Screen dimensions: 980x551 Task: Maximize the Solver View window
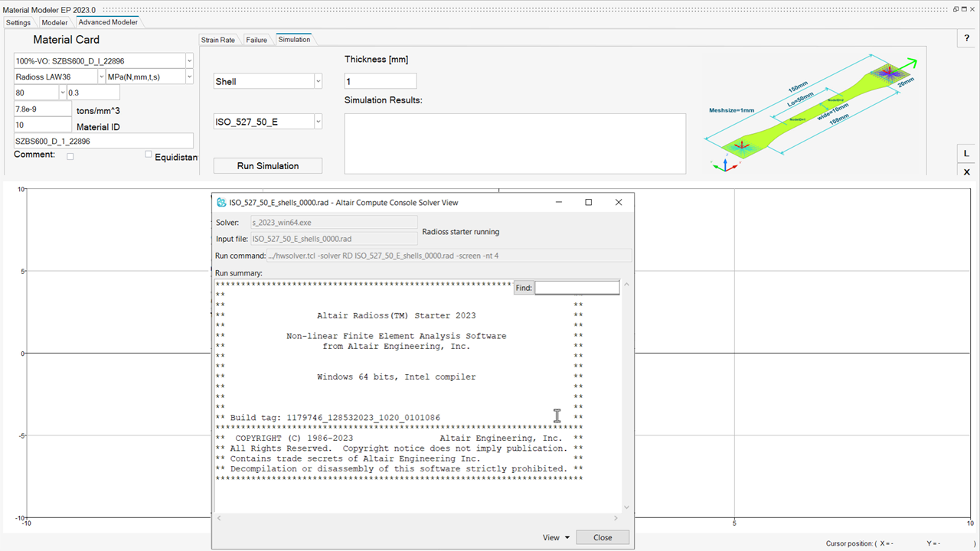(x=588, y=203)
